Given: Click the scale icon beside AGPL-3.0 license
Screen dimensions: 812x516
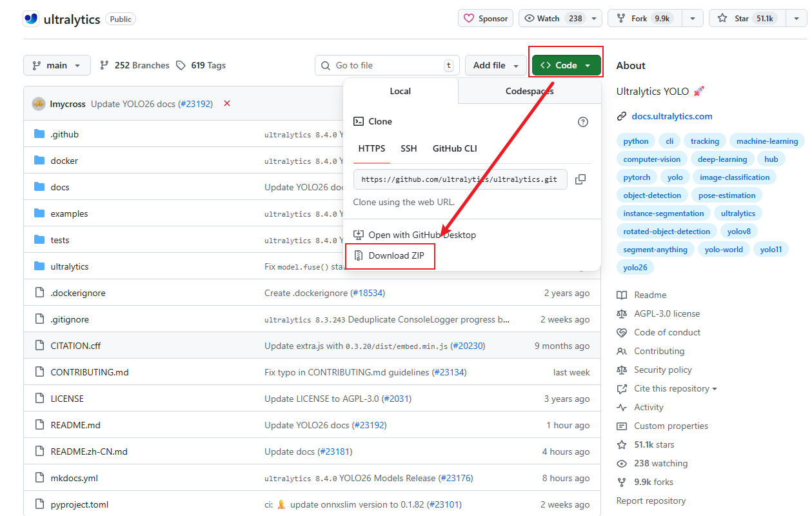Looking at the screenshot, I should pos(622,313).
